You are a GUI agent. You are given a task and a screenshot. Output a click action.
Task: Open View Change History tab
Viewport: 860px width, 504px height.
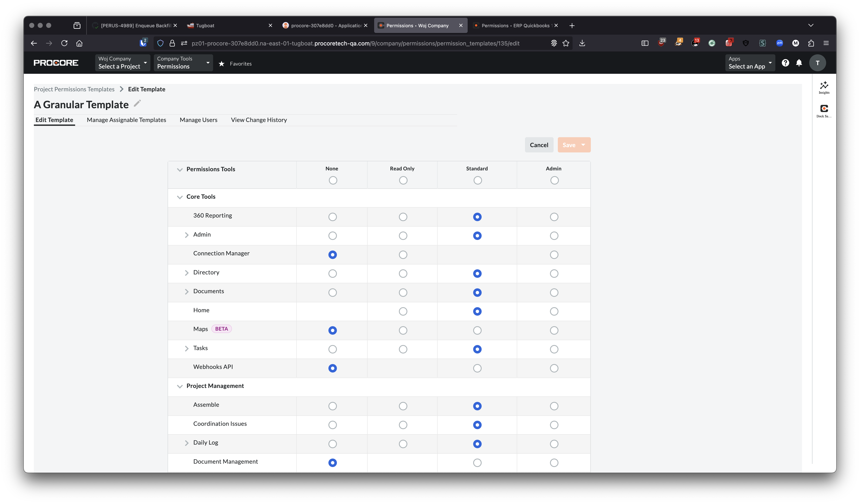259,120
